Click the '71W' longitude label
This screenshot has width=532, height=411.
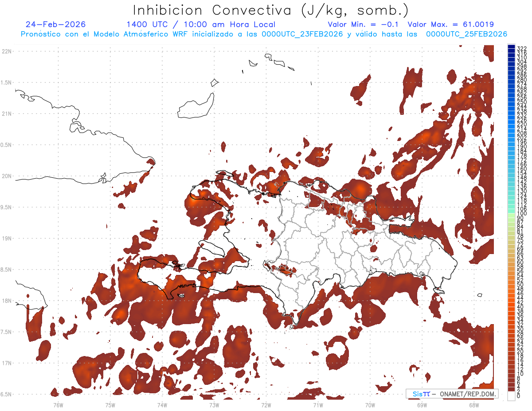coord(318,405)
